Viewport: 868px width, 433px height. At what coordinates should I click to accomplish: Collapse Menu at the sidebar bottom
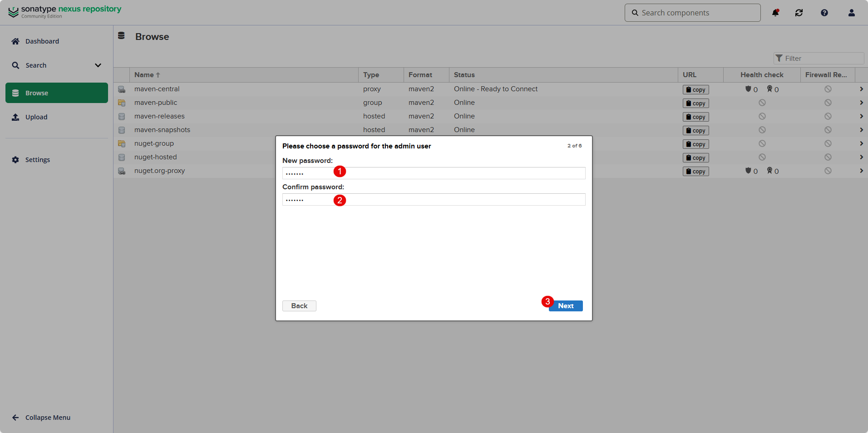pyautogui.click(x=47, y=418)
